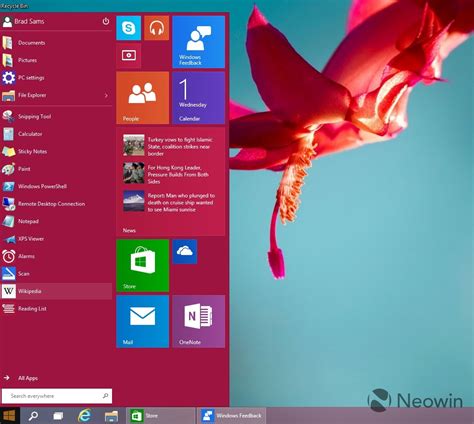Open Scan app

[x=57, y=274]
